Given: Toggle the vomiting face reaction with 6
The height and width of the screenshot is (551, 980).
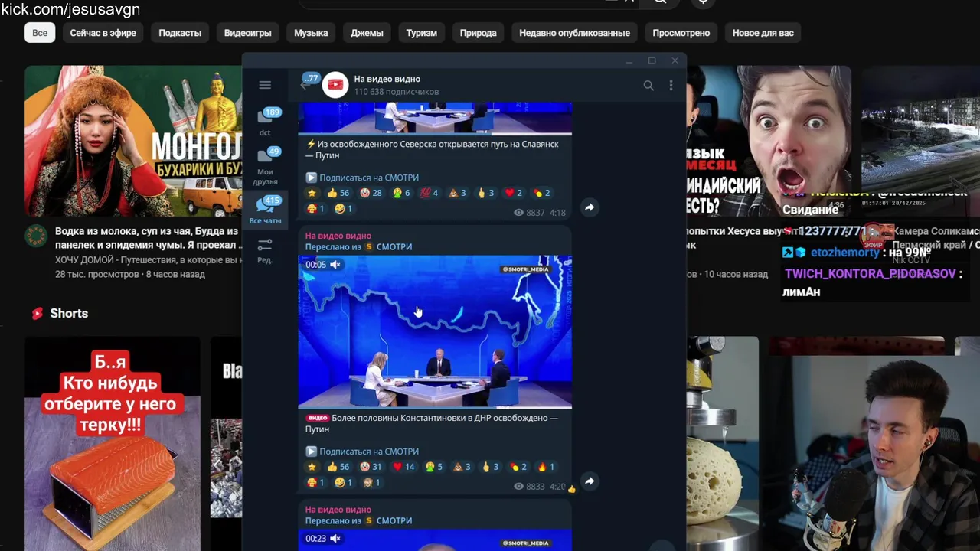Looking at the screenshot, I should (402, 193).
